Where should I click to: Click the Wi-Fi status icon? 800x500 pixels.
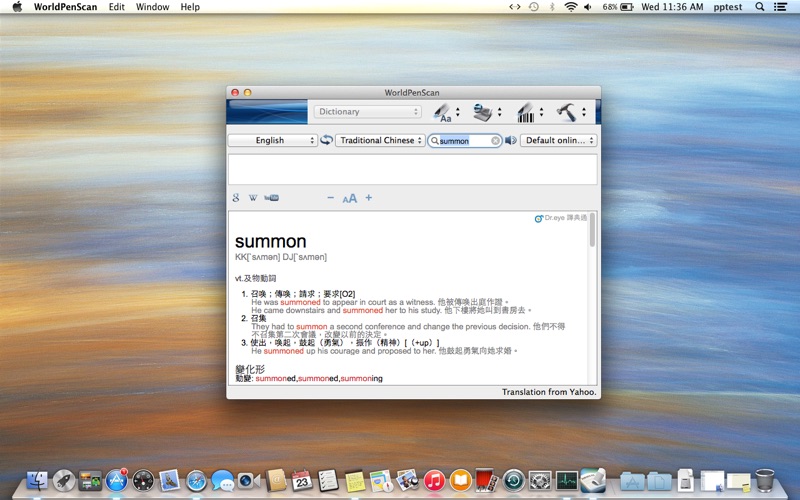570,7
